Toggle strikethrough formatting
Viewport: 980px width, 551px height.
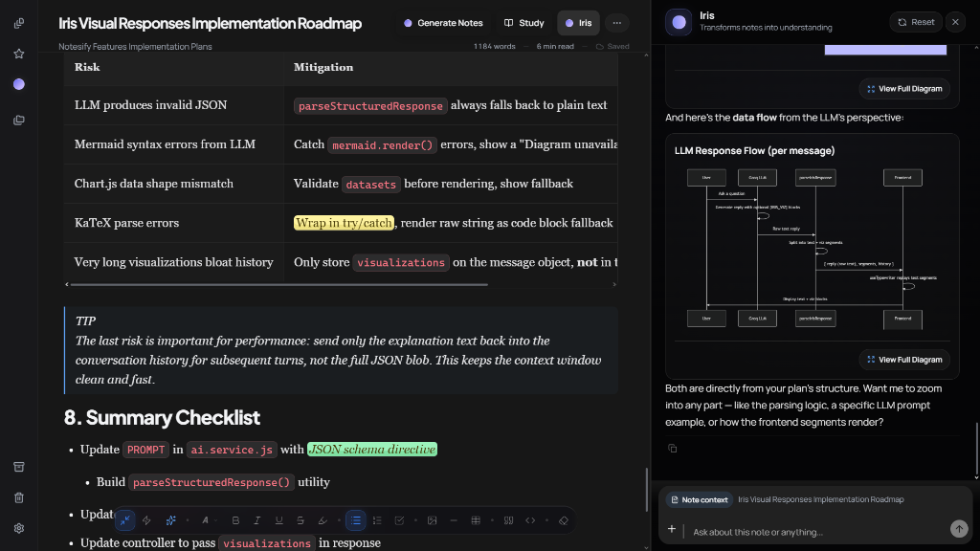coord(301,520)
